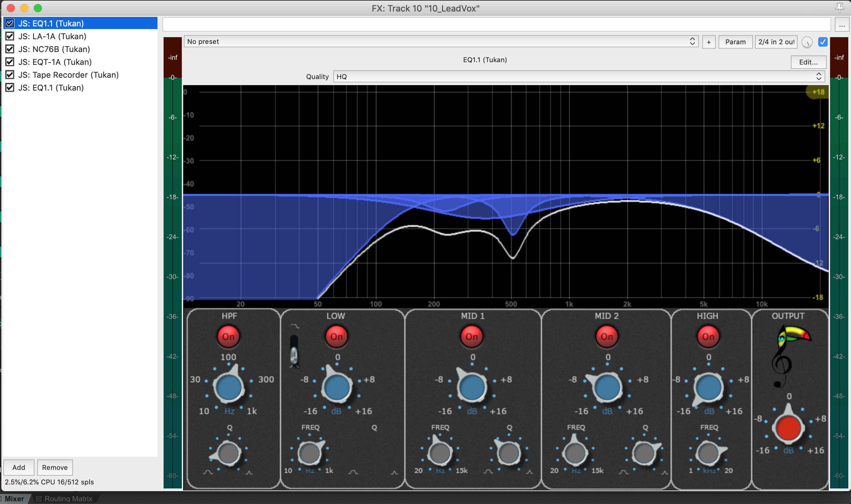Click the MID 1 Q knob
Screen dimensions: 851x504
(508, 453)
